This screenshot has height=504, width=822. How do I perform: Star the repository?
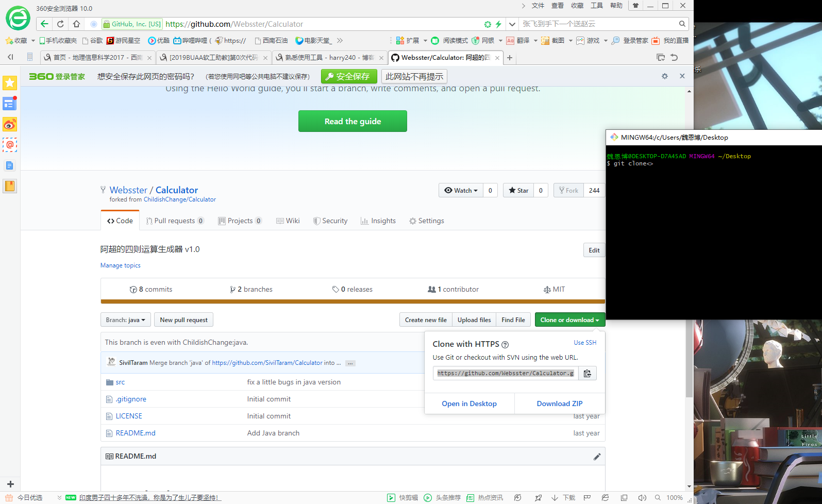point(518,190)
